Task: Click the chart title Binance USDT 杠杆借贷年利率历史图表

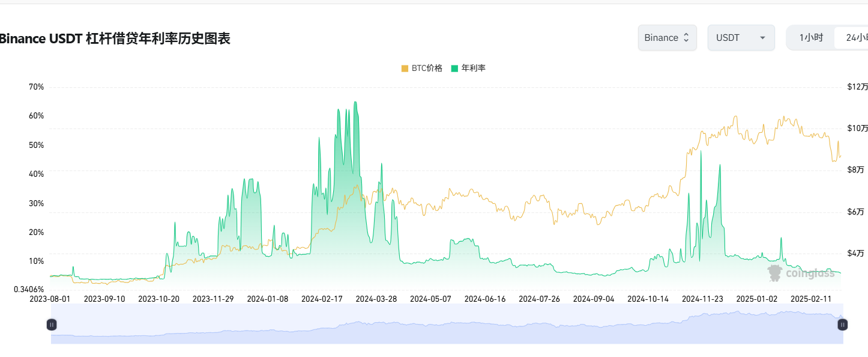Action: (x=115, y=38)
